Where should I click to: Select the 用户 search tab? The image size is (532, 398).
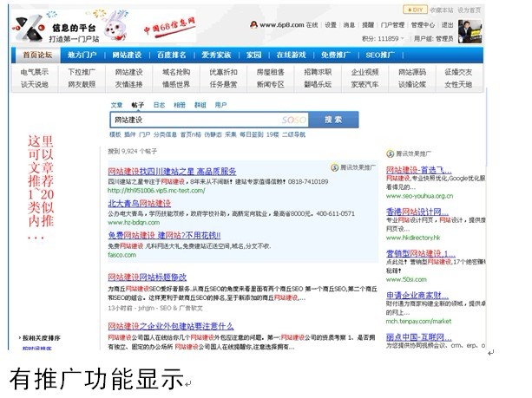[220, 105]
